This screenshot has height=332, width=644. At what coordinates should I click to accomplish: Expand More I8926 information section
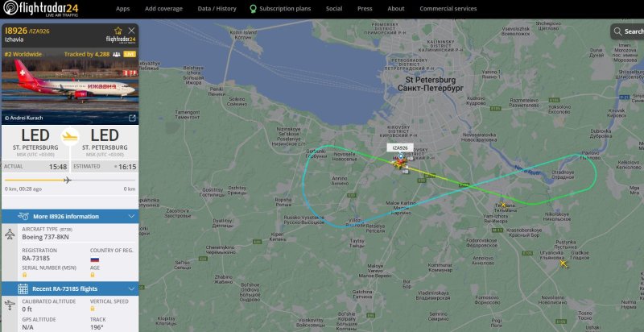pyautogui.click(x=70, y=217)
